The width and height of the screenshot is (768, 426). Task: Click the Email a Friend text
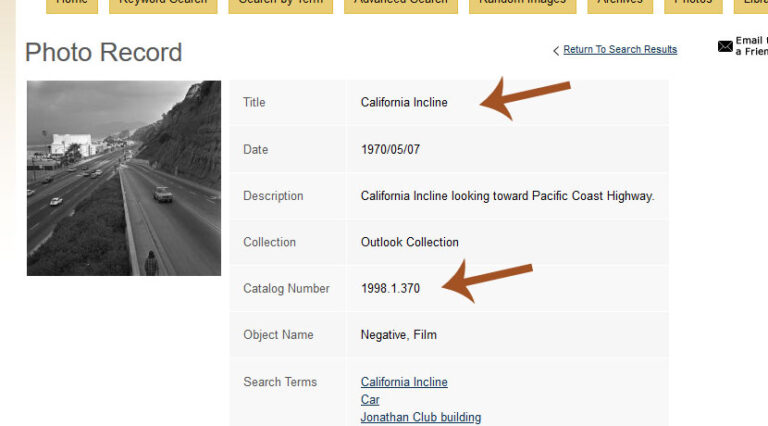[x=751, y=46]
